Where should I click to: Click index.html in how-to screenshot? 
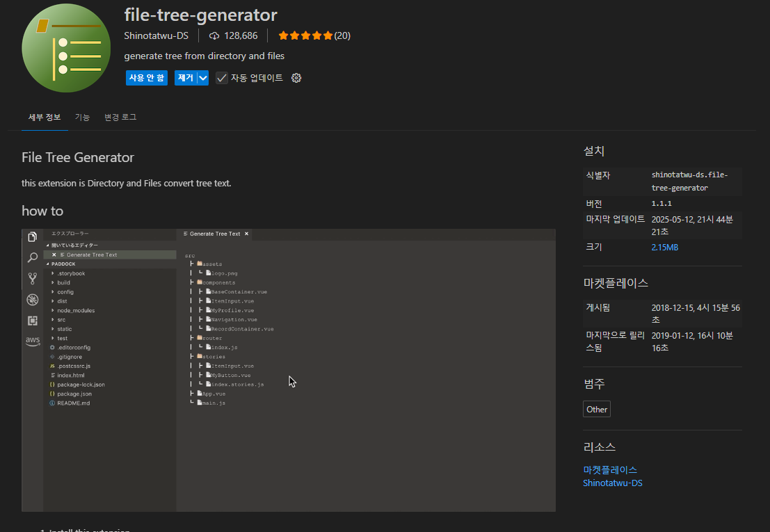click(x=71, y=376)
